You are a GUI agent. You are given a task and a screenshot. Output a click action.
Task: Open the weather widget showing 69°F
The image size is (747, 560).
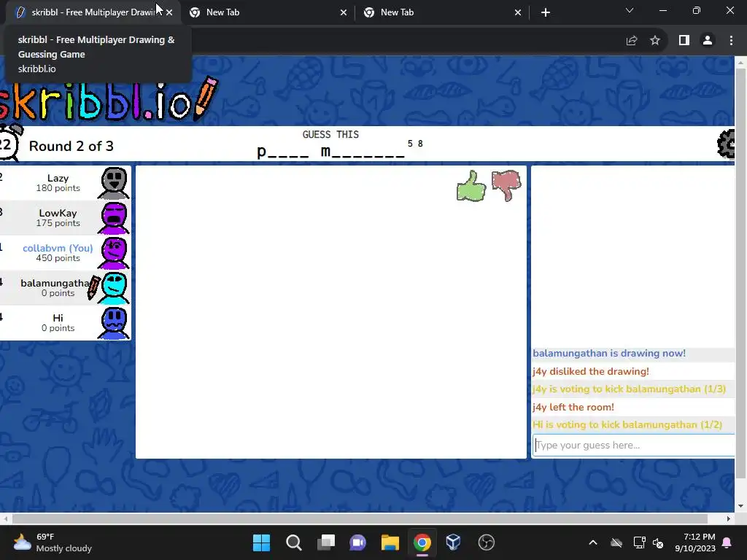coord(53,542)
